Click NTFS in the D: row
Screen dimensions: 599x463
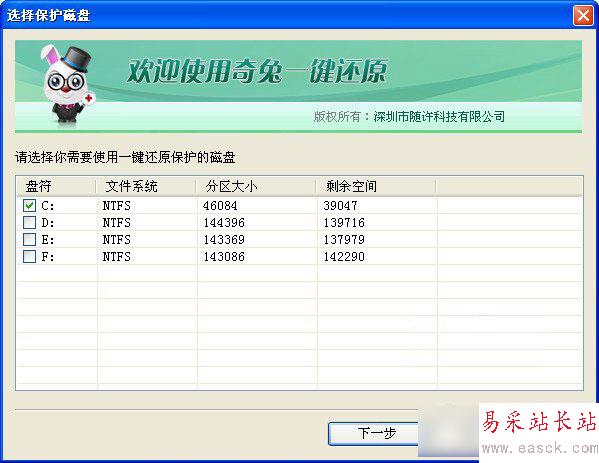pyautogui.click(x=117, y=223)
